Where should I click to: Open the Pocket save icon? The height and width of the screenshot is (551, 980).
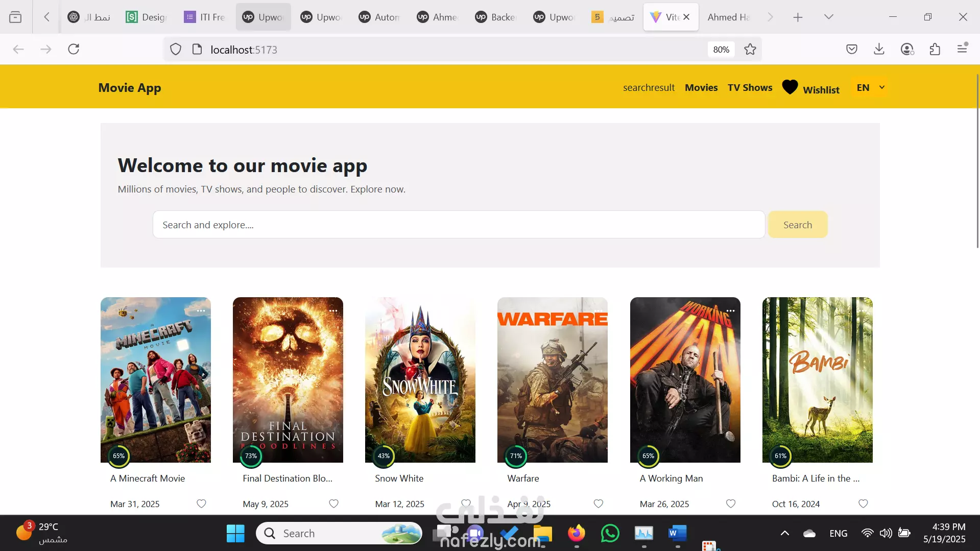click(x=851, y=49)
